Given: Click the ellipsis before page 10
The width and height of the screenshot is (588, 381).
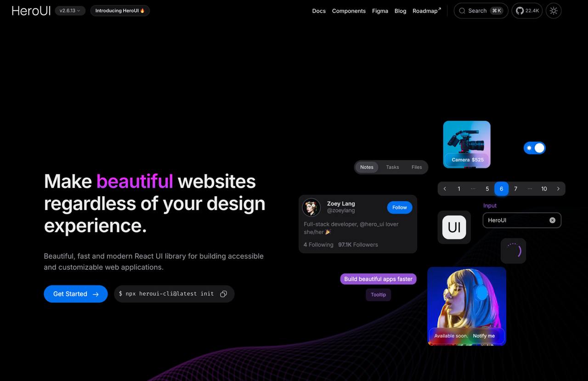Looking at the screenshot, I should (530, 189).
